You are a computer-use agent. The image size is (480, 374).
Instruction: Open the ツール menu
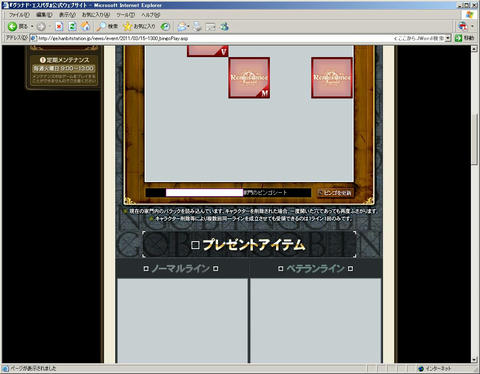125,15
